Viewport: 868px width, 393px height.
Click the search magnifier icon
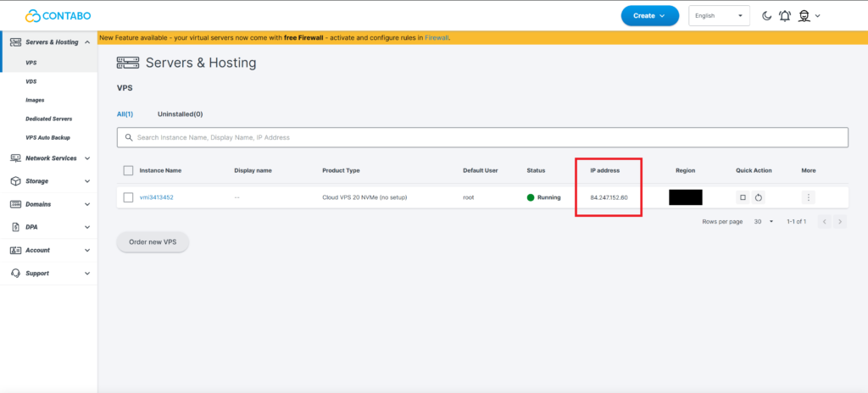tap(129, 137)
